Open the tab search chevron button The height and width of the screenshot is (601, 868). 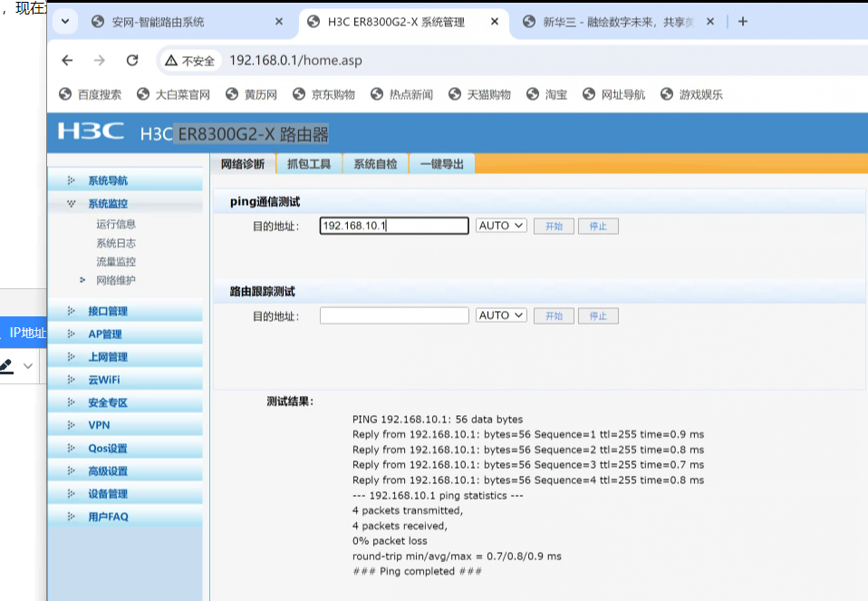(65, 22)
